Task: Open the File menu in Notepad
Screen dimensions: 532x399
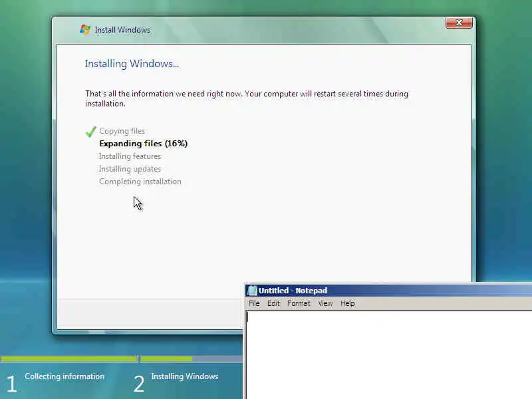Action: tap(254, 303)
